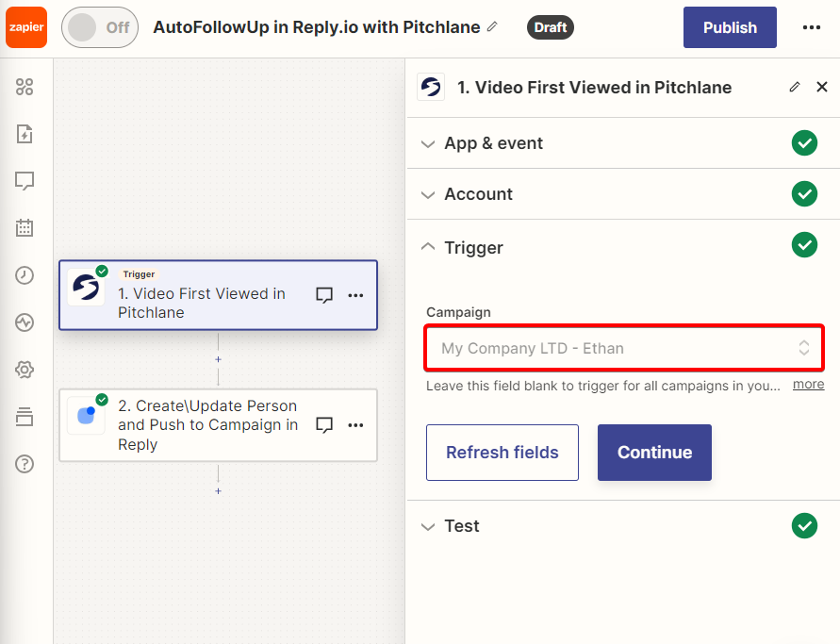The width and height of the screenshot is (840, 644).
Task: Click the Continue button
Action: coord(654,453)
